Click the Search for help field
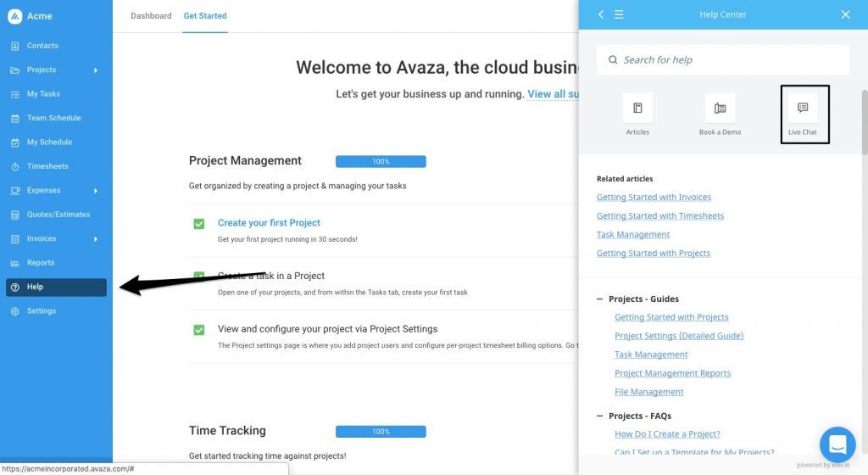Screen dimensions: 868x475 (x=723, y=59)
